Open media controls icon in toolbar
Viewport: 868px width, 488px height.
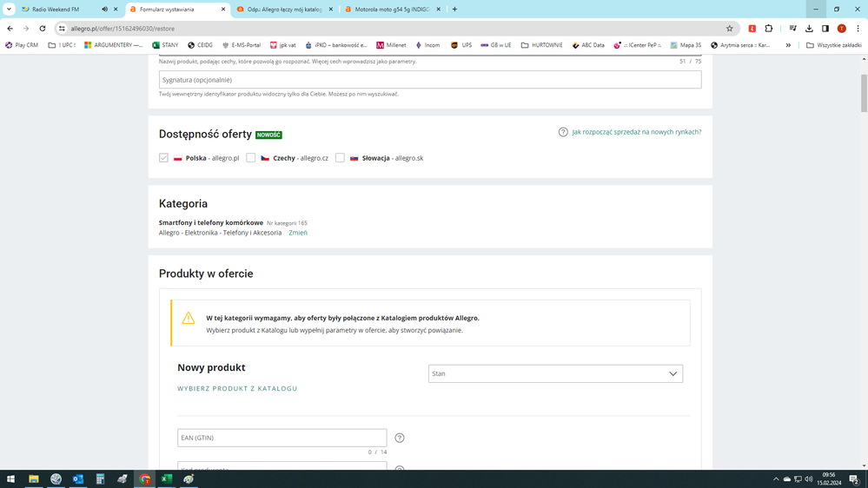[792, 28]
